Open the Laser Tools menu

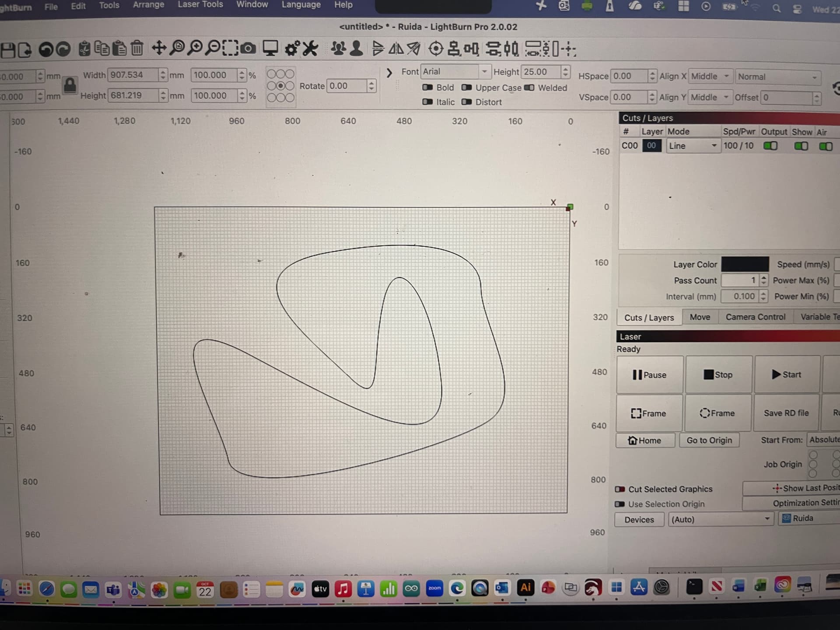(200, 5)
